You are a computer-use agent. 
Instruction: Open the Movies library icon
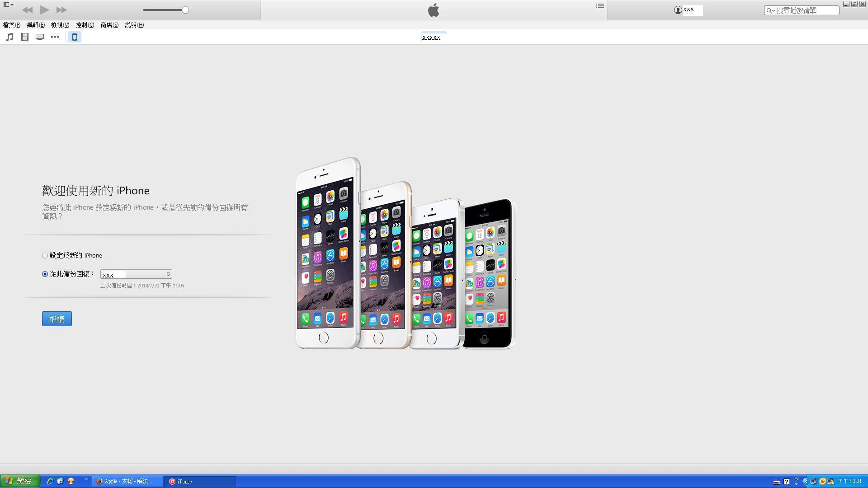coord(25,37)
